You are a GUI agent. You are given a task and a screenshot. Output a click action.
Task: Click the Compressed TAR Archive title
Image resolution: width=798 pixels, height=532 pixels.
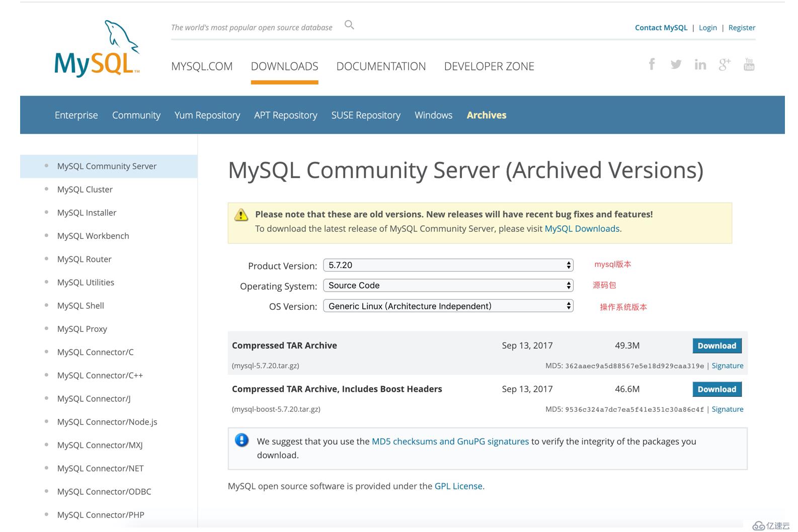pos(284,345)
